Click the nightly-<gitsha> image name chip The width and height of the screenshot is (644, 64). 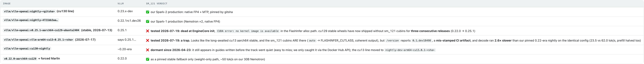pos(29,11)
